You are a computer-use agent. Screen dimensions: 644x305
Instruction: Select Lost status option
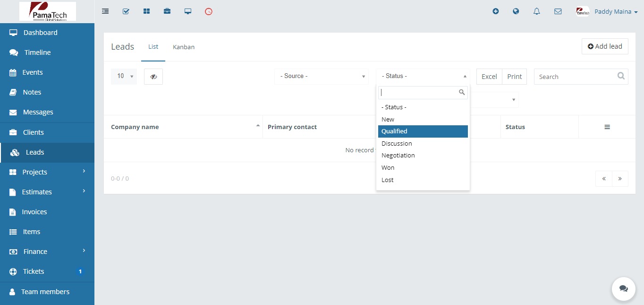[423, 180]
